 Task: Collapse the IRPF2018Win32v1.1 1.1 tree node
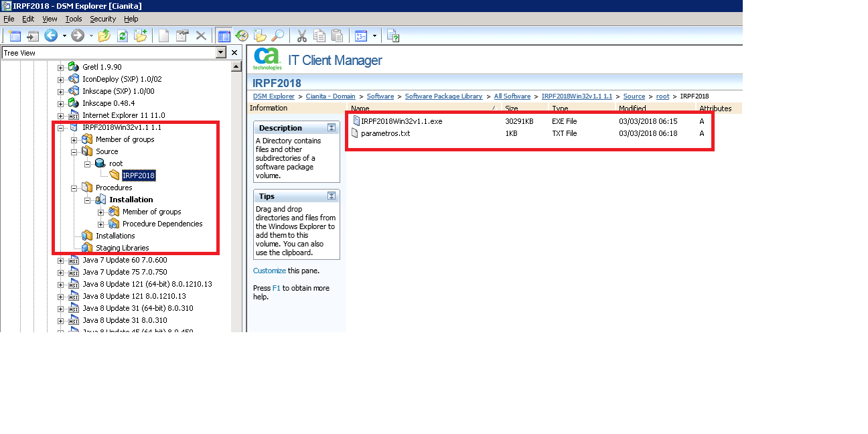coord(61,127)
